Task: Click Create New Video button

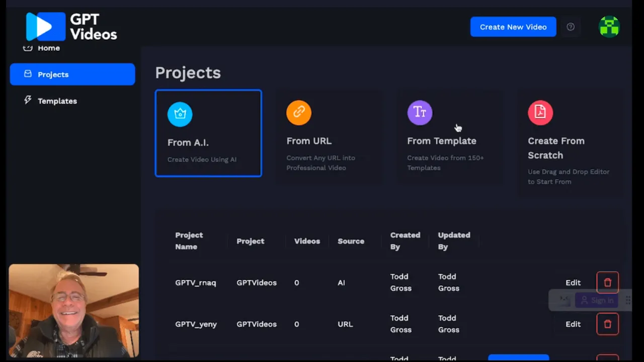Action: pos(513,27)
